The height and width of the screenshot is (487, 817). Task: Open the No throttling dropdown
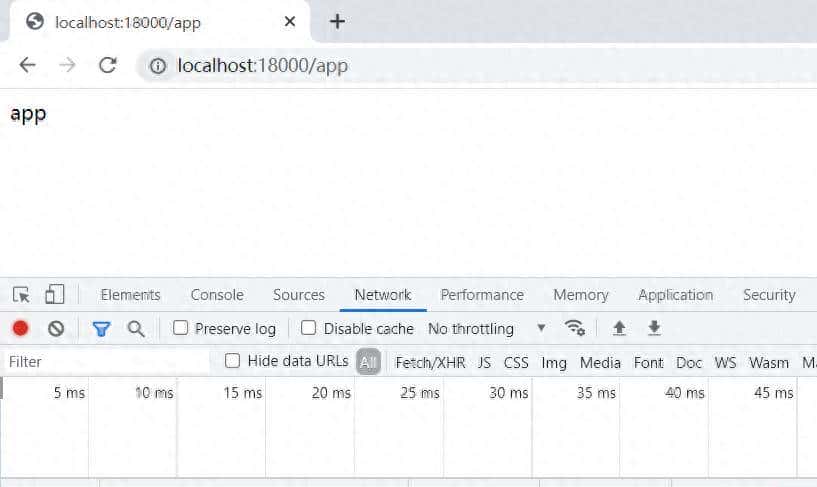486,328
